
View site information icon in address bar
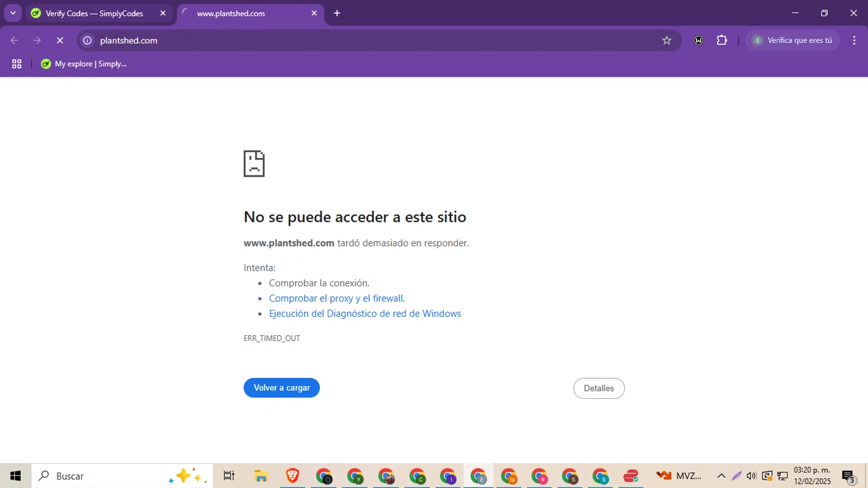pyautogui.click(x=87, y=41)
